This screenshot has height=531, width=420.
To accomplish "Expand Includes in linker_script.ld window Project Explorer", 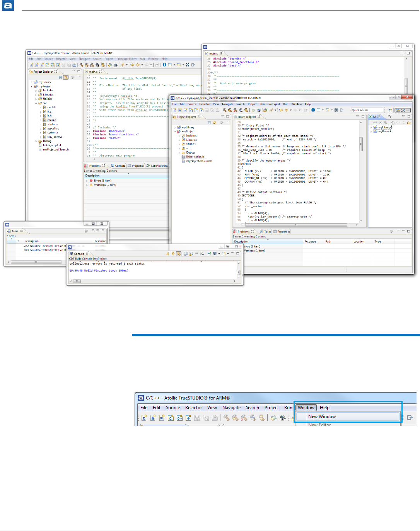I will pyautogui.click(x=179, y=136).
